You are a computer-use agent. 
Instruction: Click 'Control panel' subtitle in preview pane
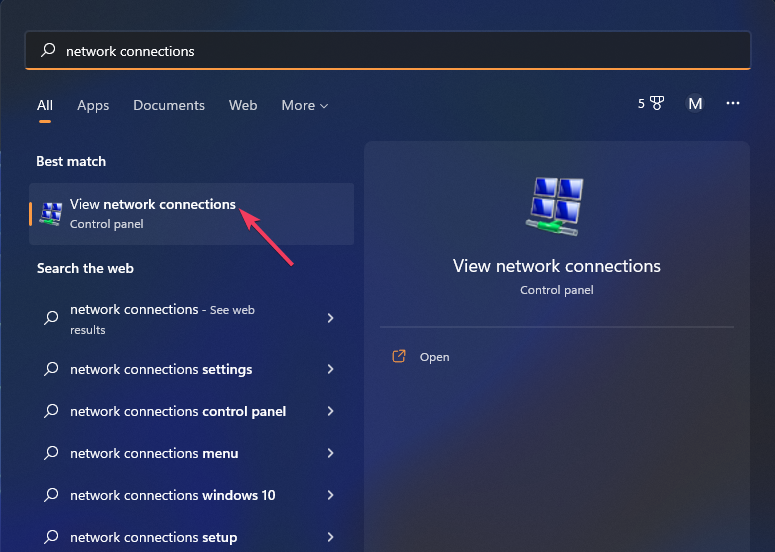(x=557, y=290)
